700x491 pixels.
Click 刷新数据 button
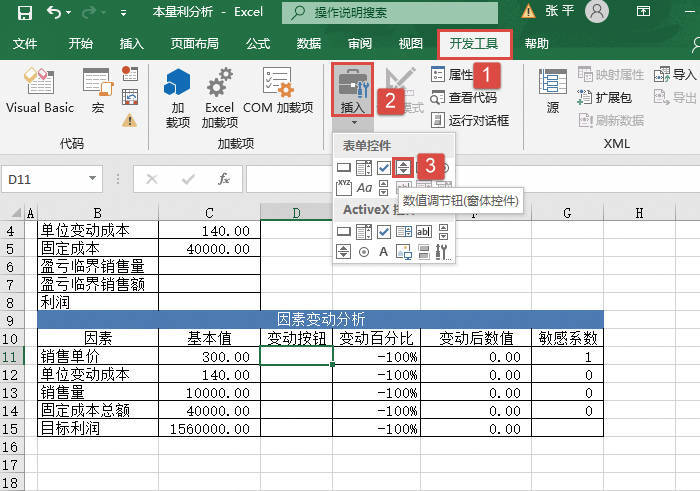[x=611, y=120]
